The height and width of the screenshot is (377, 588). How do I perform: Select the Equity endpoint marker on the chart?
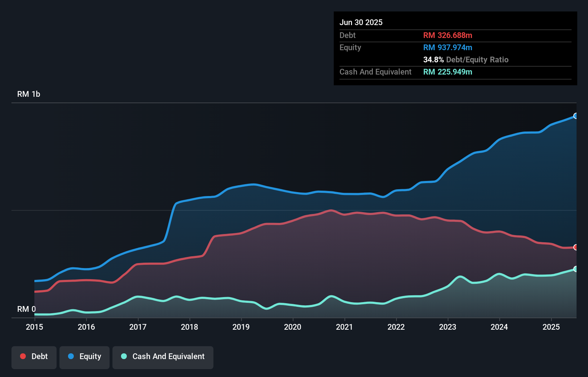[x=576, y=116]
